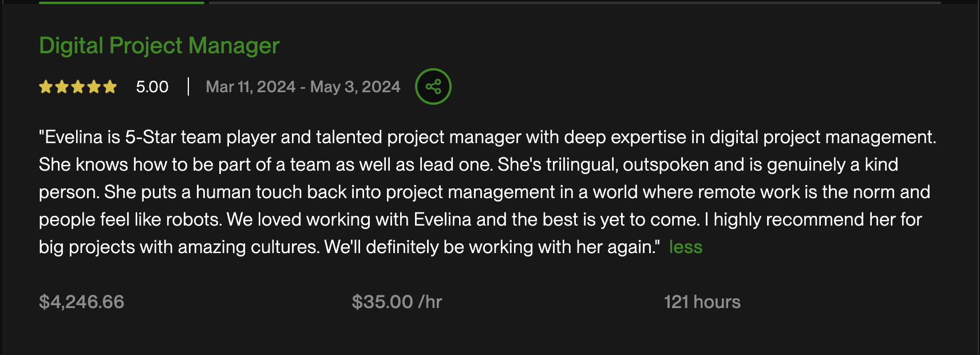Click the review's opening line about Evelina
The height and width of the screenshot is (355, 980).
487,137
